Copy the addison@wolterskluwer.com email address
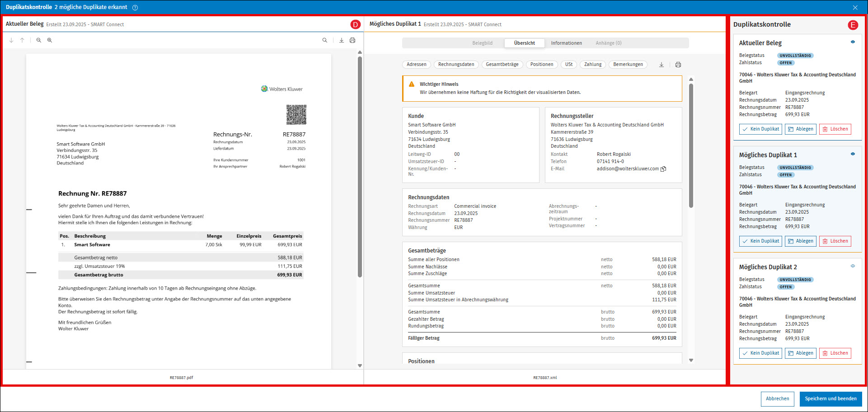Viewport: 868px width, 412px height. [663, 169]
